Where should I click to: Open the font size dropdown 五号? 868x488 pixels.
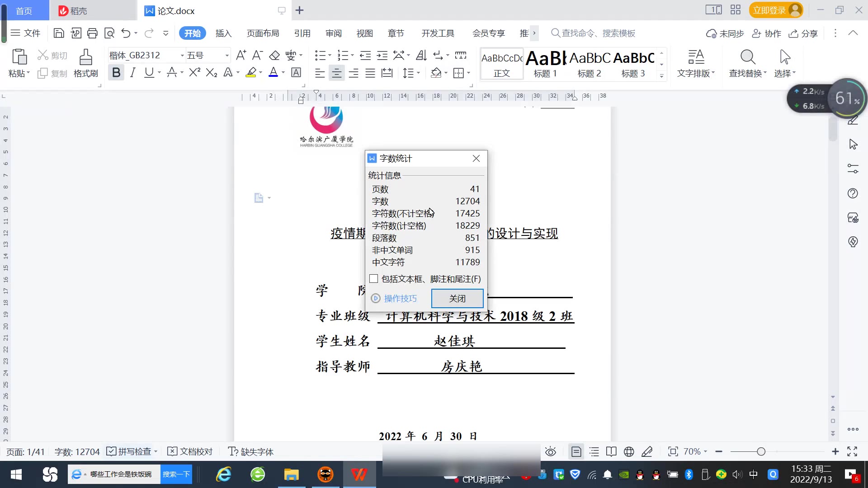tap(227, 56)
